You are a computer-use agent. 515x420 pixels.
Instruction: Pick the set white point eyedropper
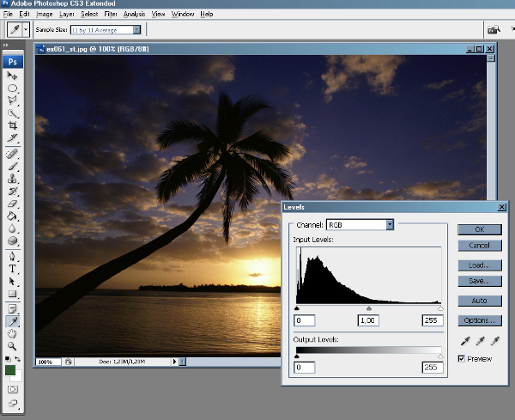(x=494, y=342)
